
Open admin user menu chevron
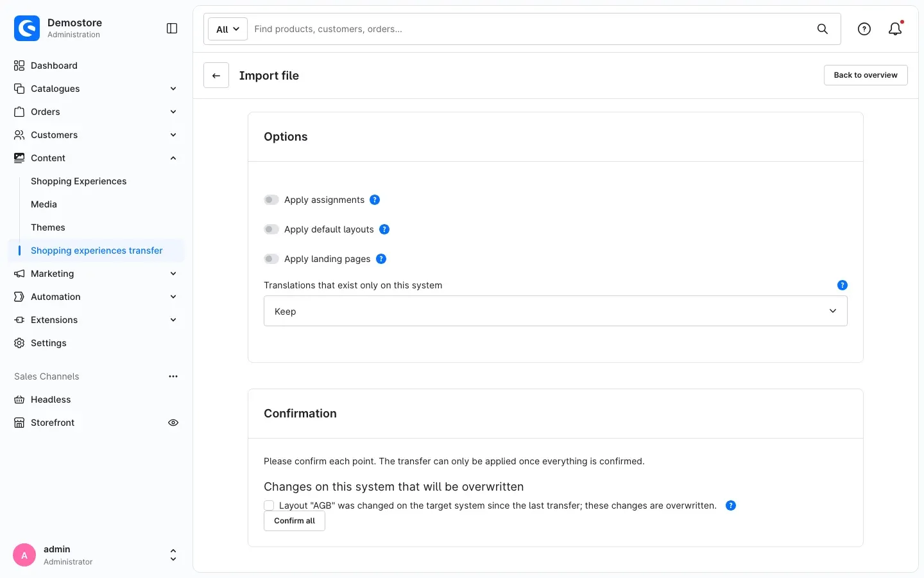173,555
